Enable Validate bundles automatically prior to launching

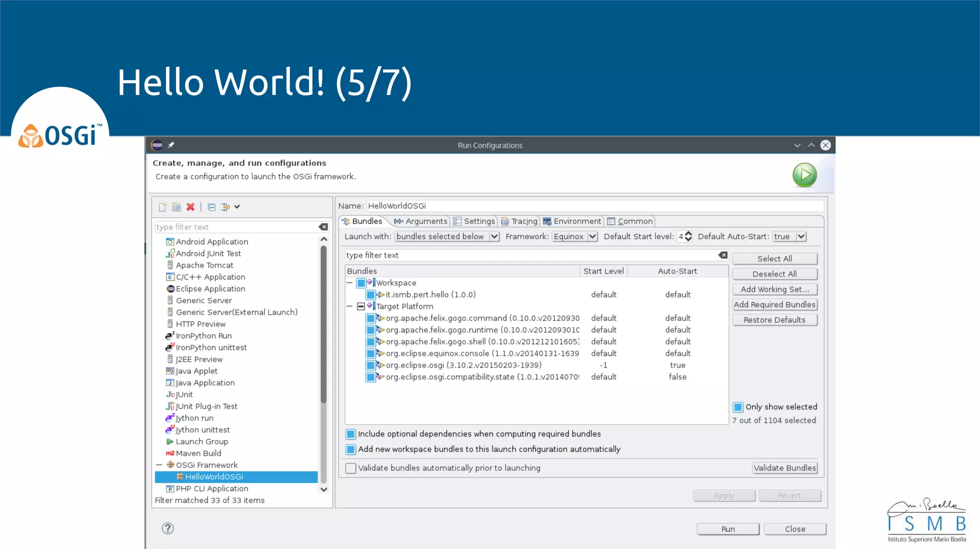(x=351, y=468)
